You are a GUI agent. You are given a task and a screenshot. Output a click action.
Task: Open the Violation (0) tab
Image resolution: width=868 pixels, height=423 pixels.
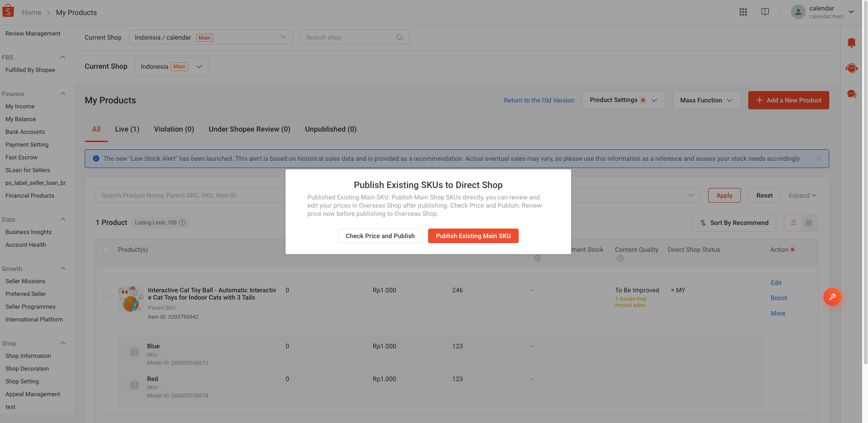click(x=174, y=129)
